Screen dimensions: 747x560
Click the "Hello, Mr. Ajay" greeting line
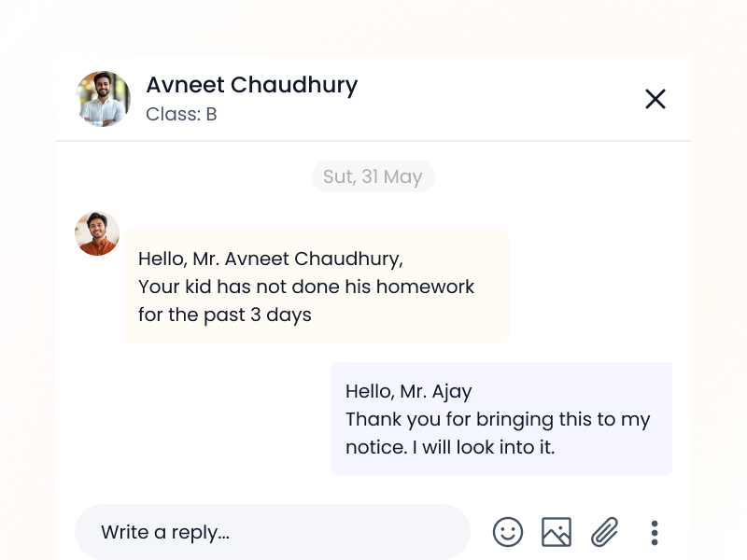408,391
